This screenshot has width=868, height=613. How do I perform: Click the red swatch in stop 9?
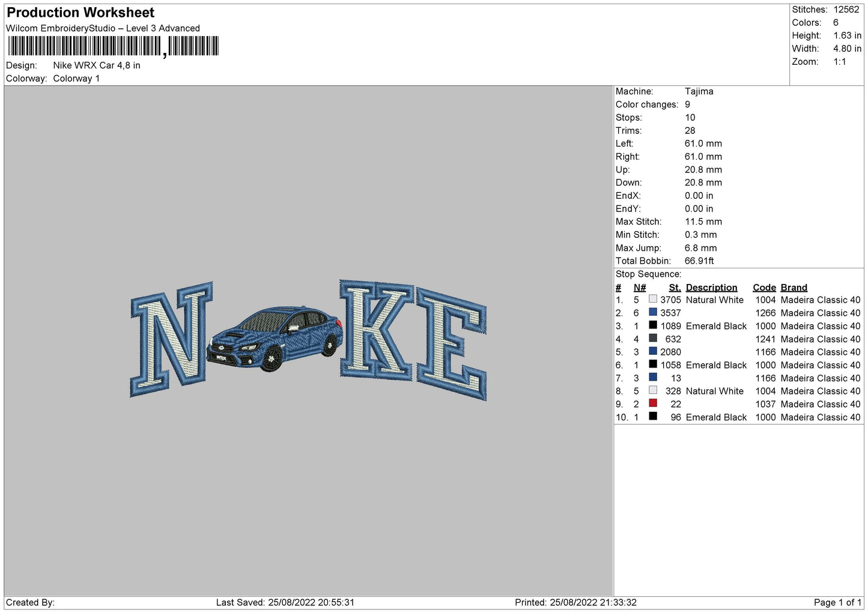point(653,403)
